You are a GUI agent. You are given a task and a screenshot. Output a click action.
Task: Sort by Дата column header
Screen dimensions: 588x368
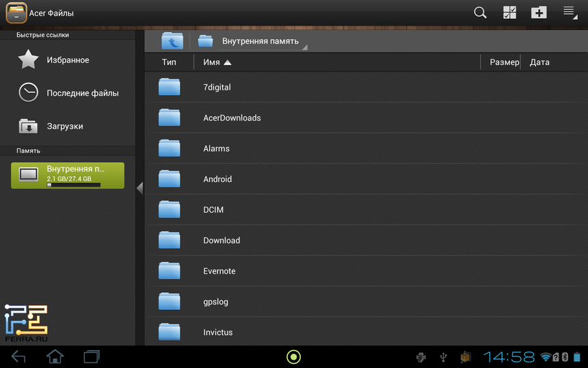(539, 62)
